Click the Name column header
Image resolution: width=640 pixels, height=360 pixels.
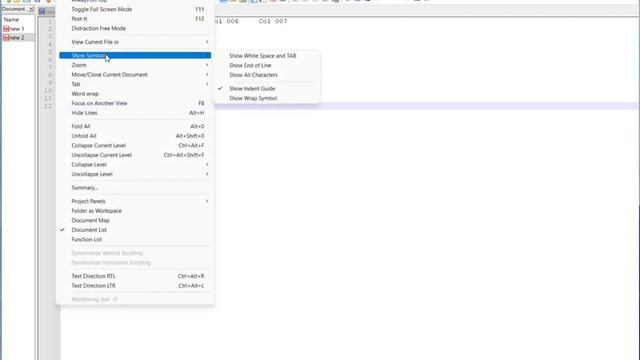pos(18,20)
